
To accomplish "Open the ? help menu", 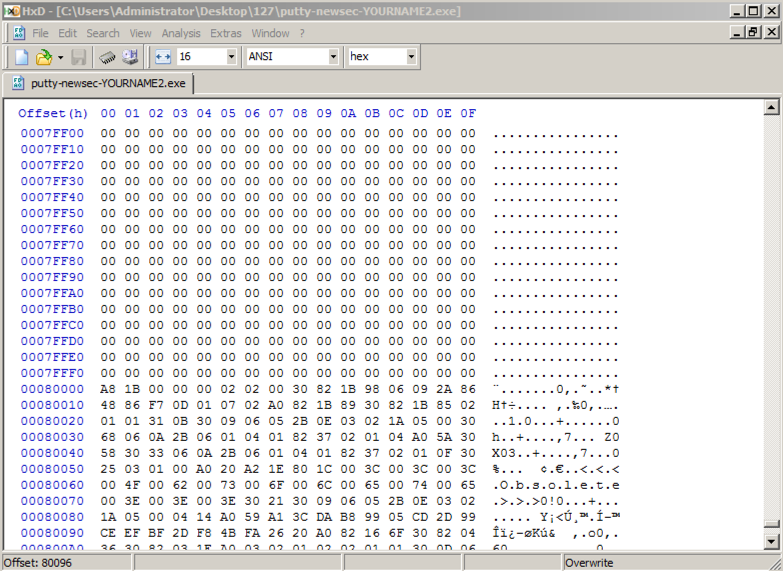I will [302, 33].
